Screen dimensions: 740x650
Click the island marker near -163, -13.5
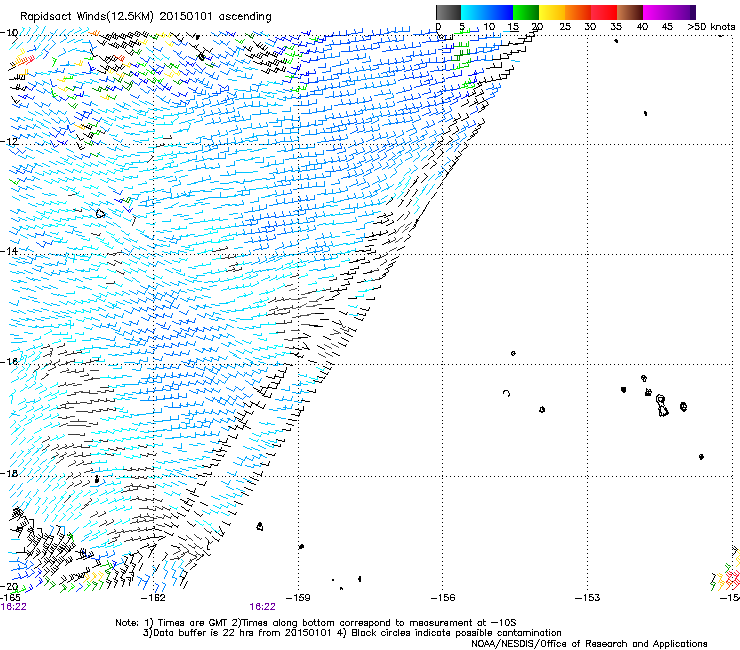point(100,214)
